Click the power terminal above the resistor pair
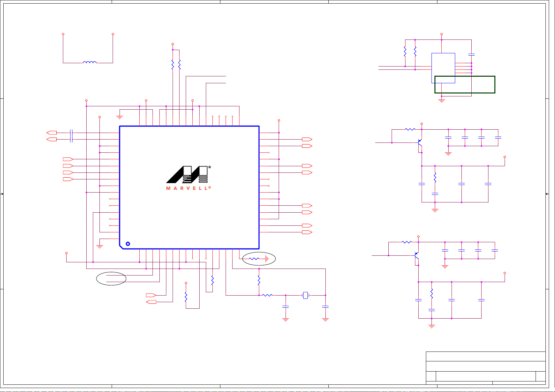 [173, 44]
